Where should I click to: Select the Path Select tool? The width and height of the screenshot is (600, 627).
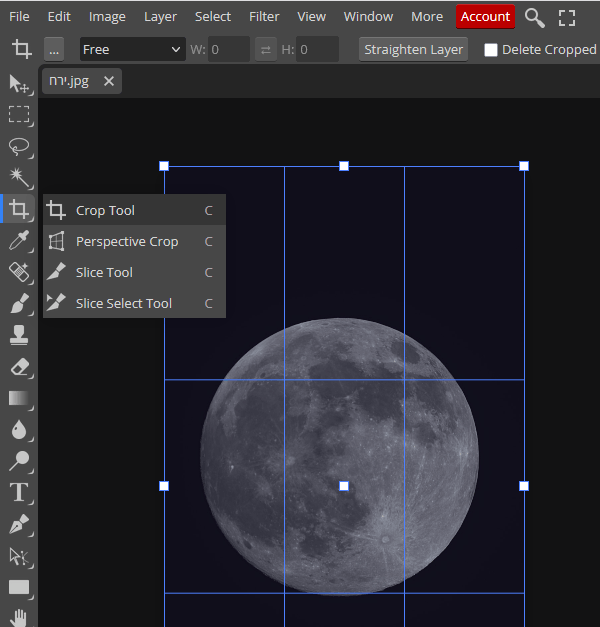tap(18, 556)
